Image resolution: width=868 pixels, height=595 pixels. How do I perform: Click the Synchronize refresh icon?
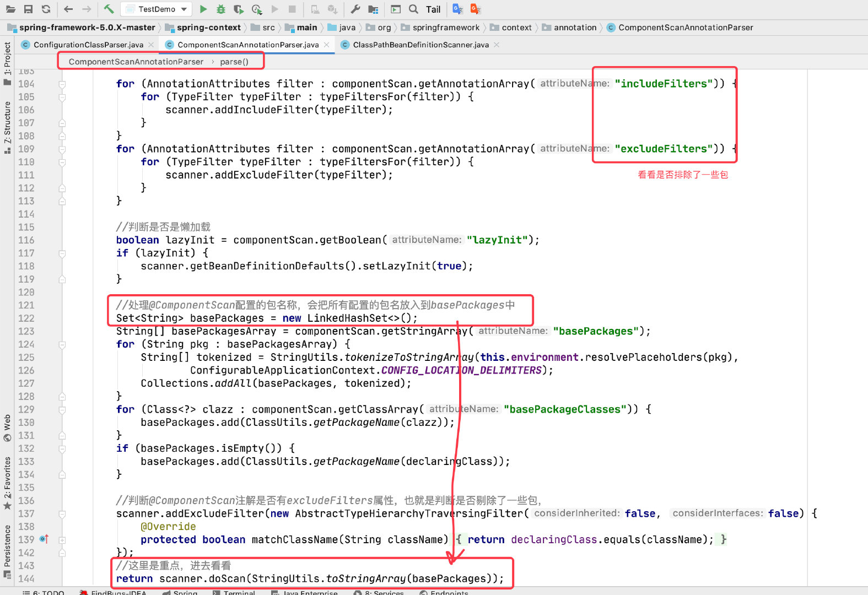46,9
